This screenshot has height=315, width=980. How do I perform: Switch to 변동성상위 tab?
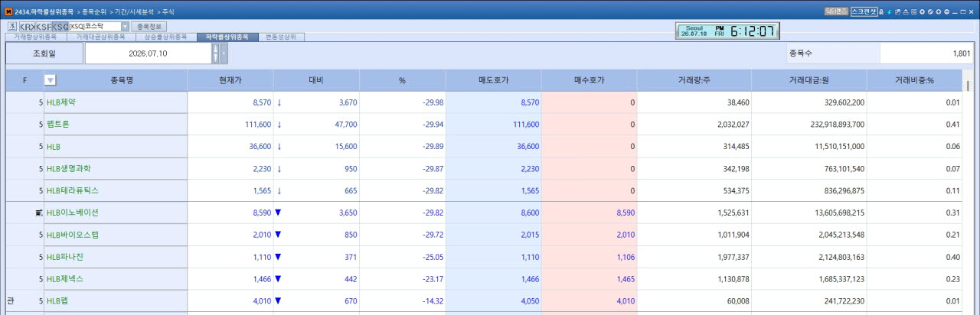pos(281,37)
